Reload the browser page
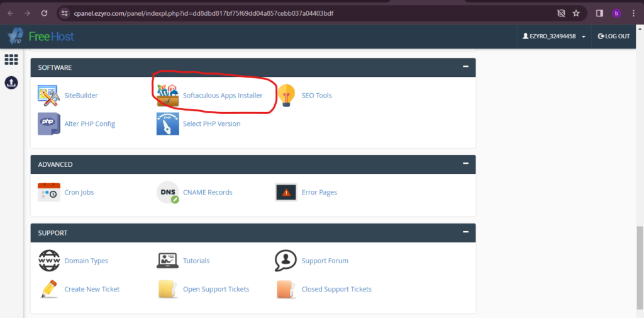Screen dimensions: 644x318 click(x=45, y=13)
